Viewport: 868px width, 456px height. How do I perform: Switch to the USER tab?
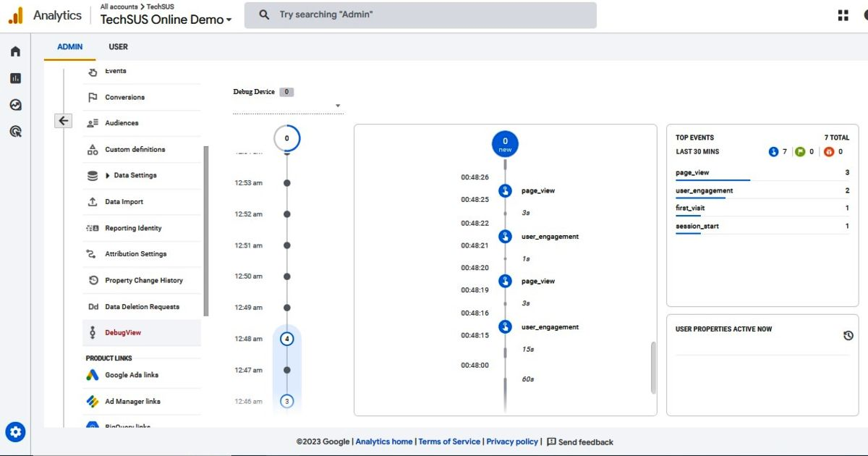(118, 47)
